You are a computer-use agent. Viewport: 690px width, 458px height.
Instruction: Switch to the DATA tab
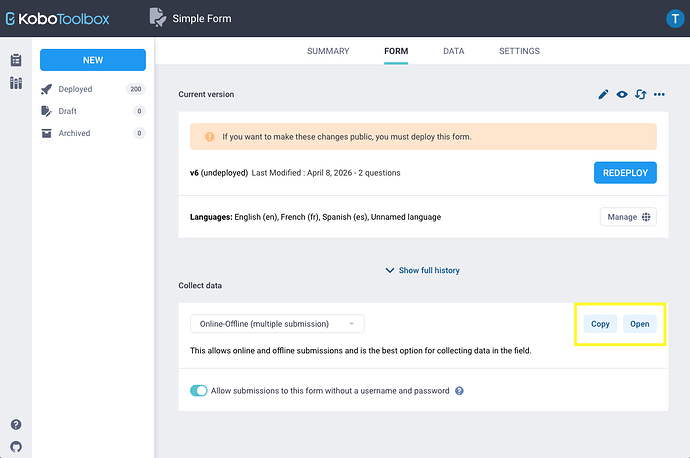454,51
